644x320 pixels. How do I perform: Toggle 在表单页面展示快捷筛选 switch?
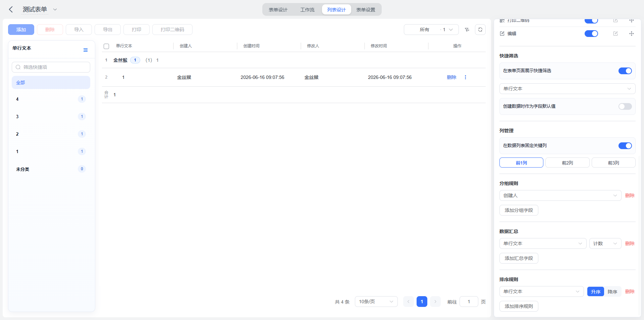click(625, 71)
